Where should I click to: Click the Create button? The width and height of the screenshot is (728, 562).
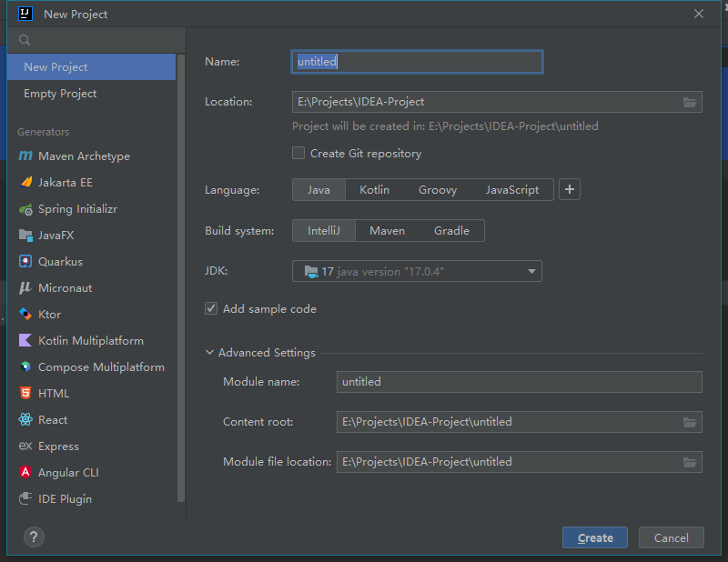click(x=595, y=537)
